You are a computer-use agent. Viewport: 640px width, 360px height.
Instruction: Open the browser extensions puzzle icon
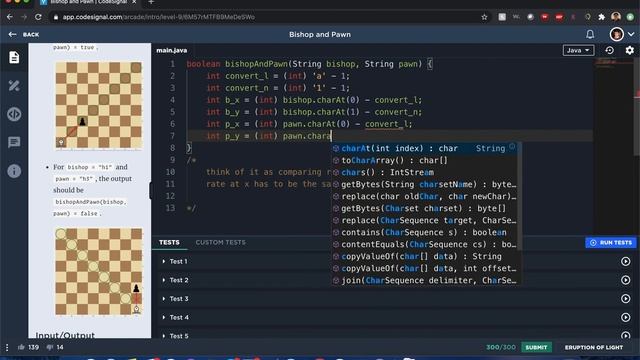pyautogui.click(x=601, y=17)
